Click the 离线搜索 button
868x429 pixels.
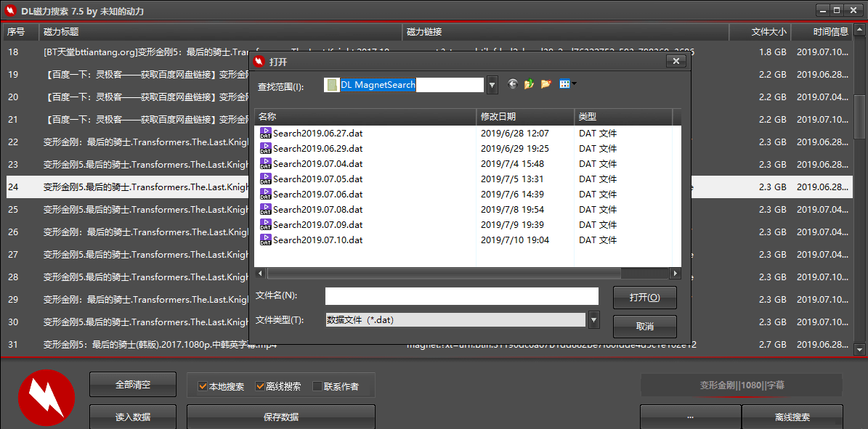click(x=792, y=417)
